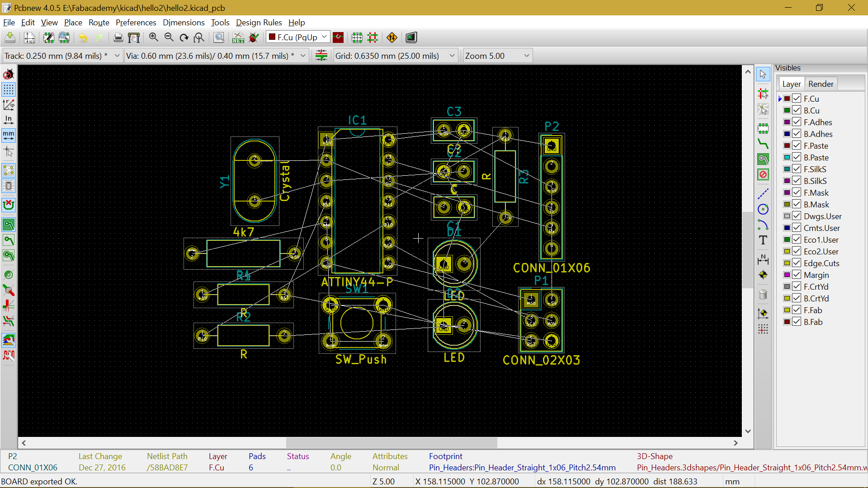The height and width of the screenshot is (488, 868).
Task: Select the Add text tool
Action: 763,240
